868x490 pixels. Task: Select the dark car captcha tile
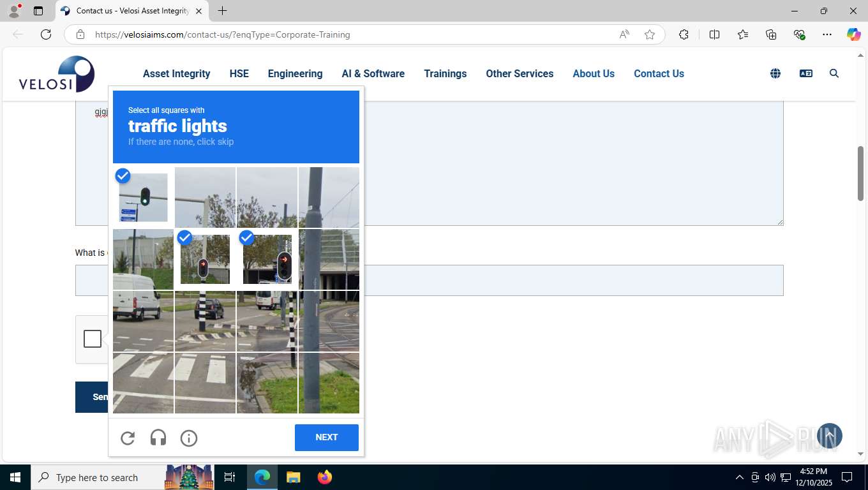point(205,321)
